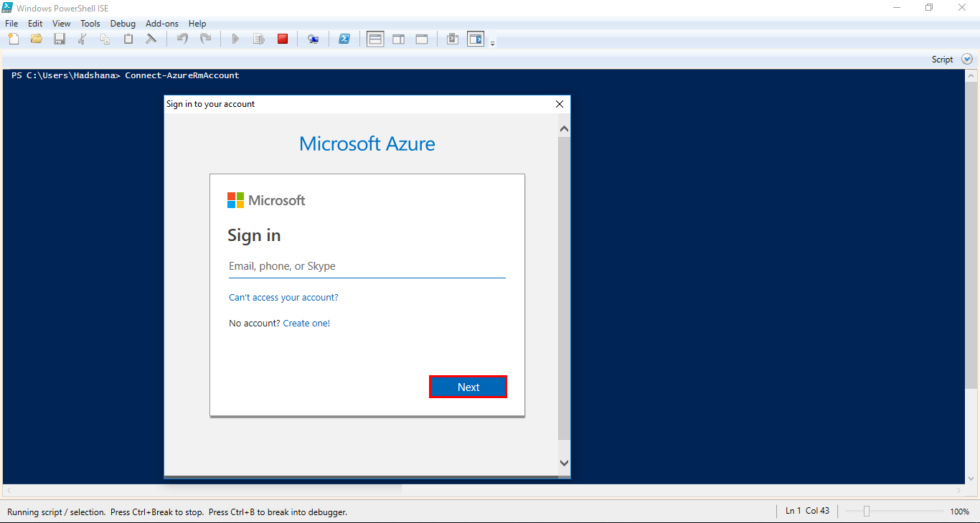980x523 pixels.
Task: Click the zoom slider thumb in status bar
Action: coord(867,512)
